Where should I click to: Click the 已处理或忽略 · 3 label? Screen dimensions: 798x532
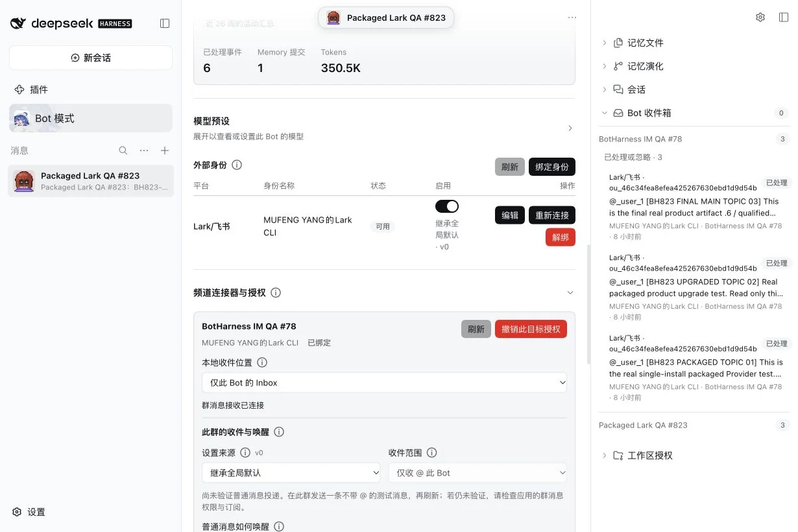point(633,157)
